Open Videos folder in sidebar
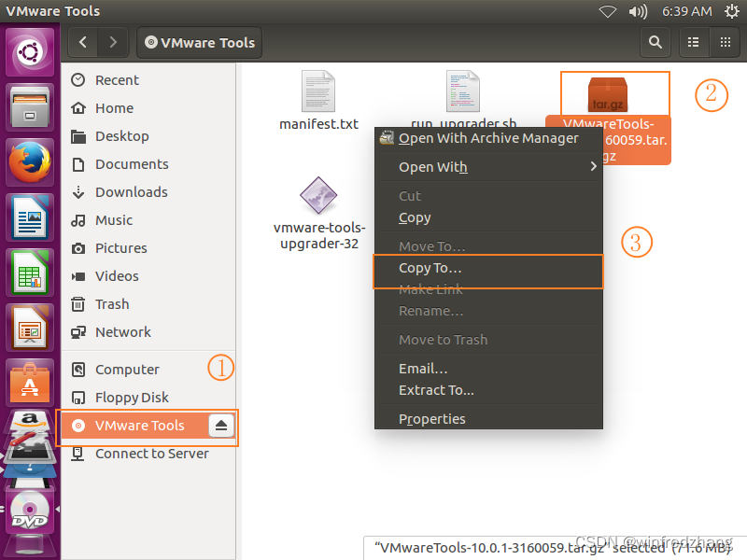Screen dimensions: 747x560 click(148, 276)
